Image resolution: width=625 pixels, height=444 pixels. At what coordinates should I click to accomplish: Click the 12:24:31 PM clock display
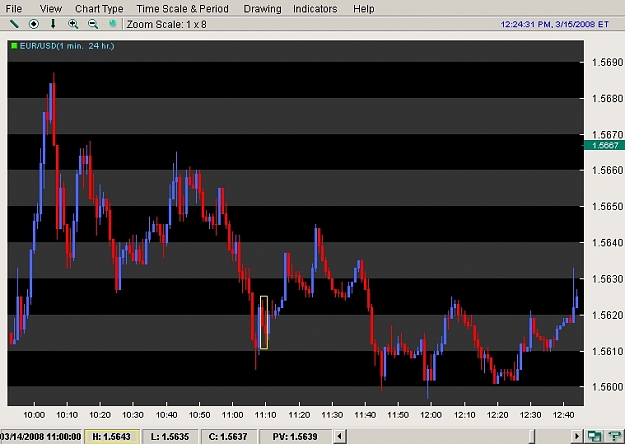(554, 24)
